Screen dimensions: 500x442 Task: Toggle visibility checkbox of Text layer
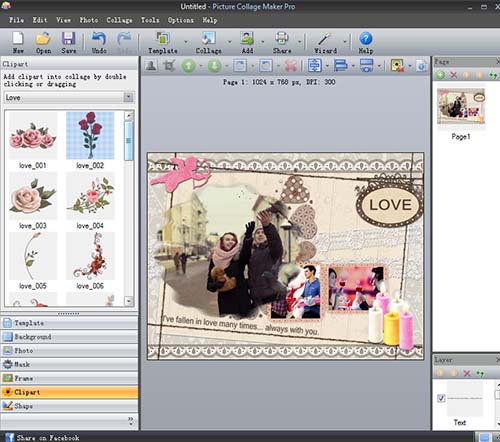441,398
